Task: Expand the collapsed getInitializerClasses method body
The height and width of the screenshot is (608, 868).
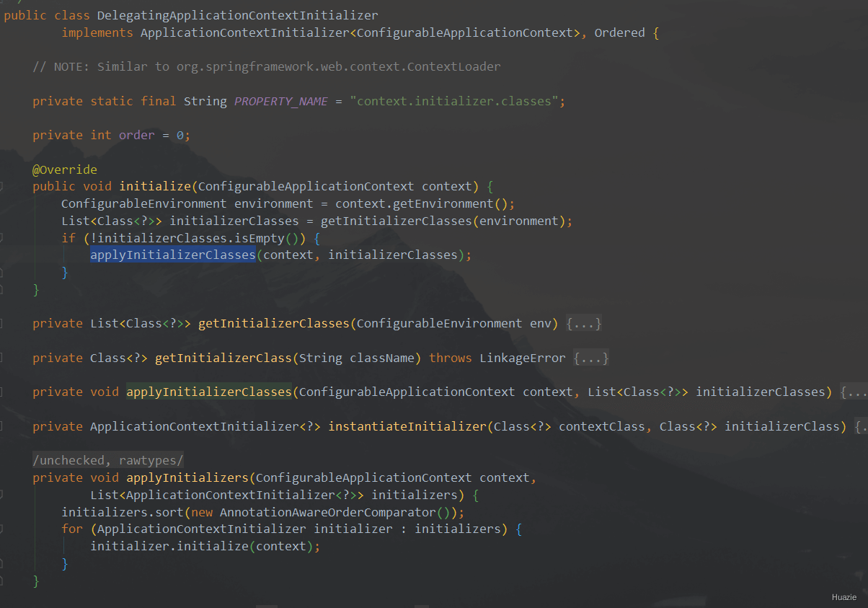Action: click(x=585, y=323)
